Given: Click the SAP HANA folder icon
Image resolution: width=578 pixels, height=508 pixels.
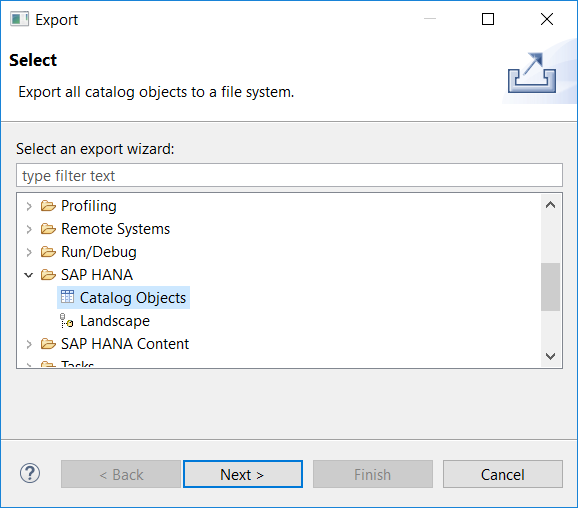Looking at the screenshot, I should [48, 275].
